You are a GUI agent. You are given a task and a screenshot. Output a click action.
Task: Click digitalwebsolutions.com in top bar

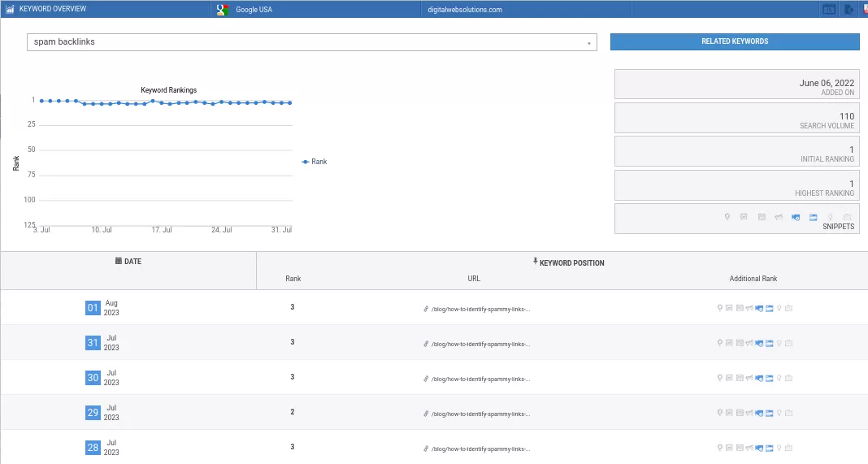coord(465,10)
